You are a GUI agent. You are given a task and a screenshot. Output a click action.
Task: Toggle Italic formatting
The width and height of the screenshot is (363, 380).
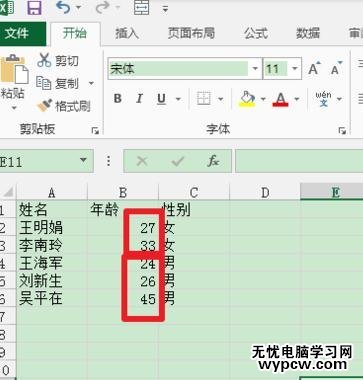pyautogui.click(x=139, y=99)
